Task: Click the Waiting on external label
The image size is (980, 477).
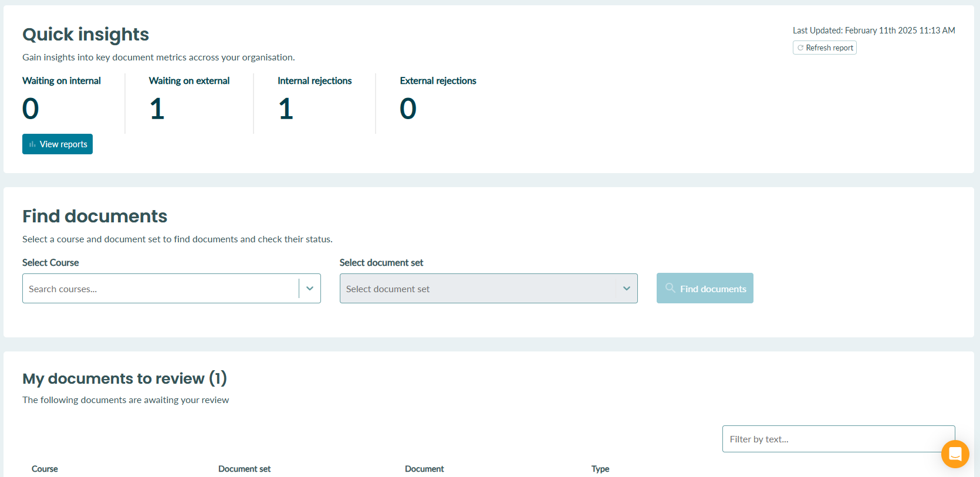Action: point(189,81)
